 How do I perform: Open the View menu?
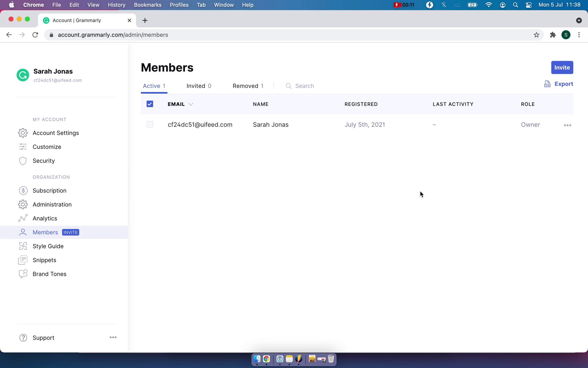[93, 5]
